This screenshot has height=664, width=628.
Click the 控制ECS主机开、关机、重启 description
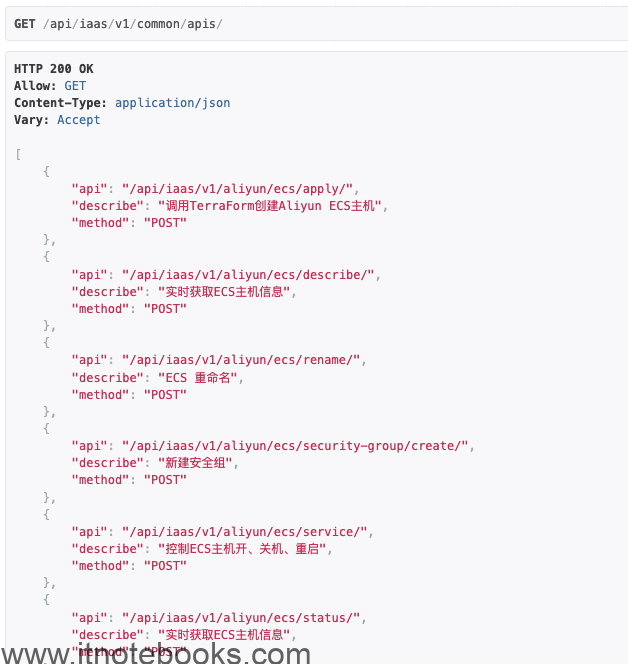coord(242,549)
